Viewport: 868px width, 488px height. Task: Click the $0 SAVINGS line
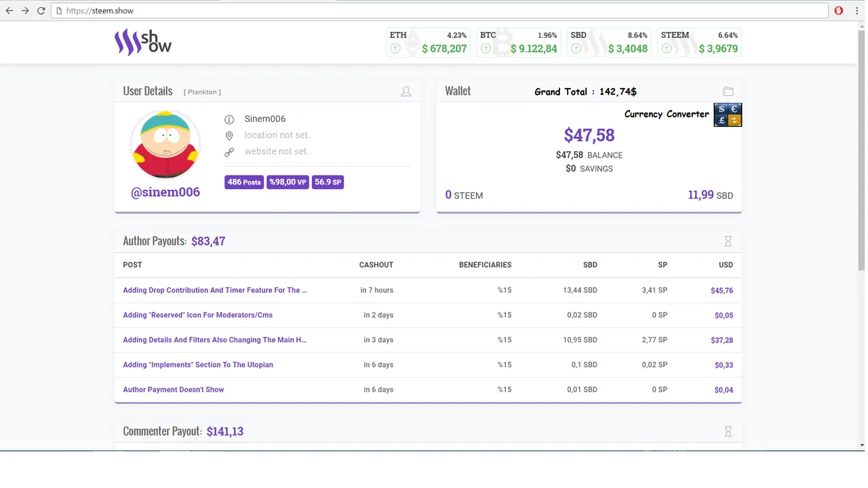click(x=589, y=169)
